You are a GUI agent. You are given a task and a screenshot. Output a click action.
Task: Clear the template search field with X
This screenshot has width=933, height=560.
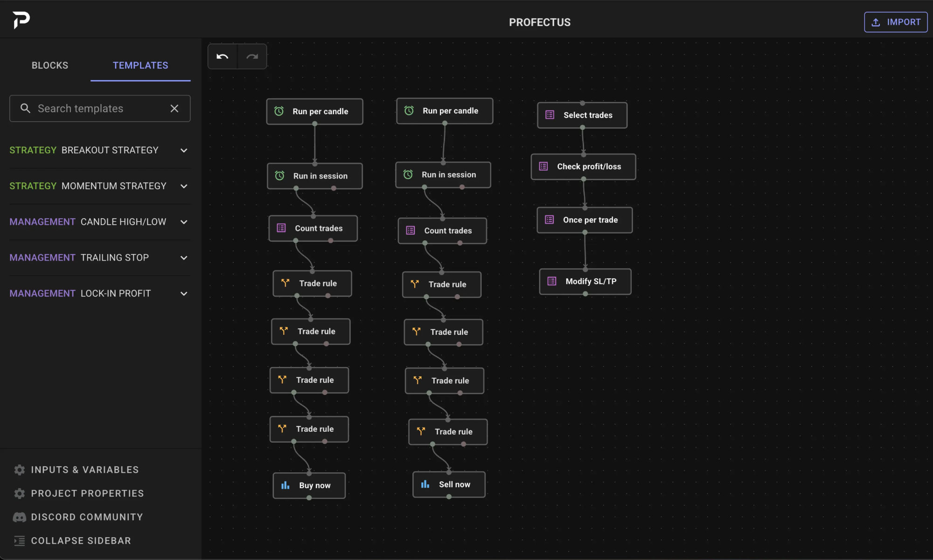click(174, 109)
